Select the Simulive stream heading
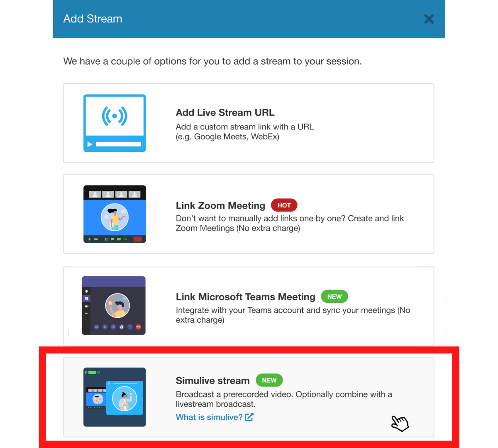 click(x=213, y=381)
